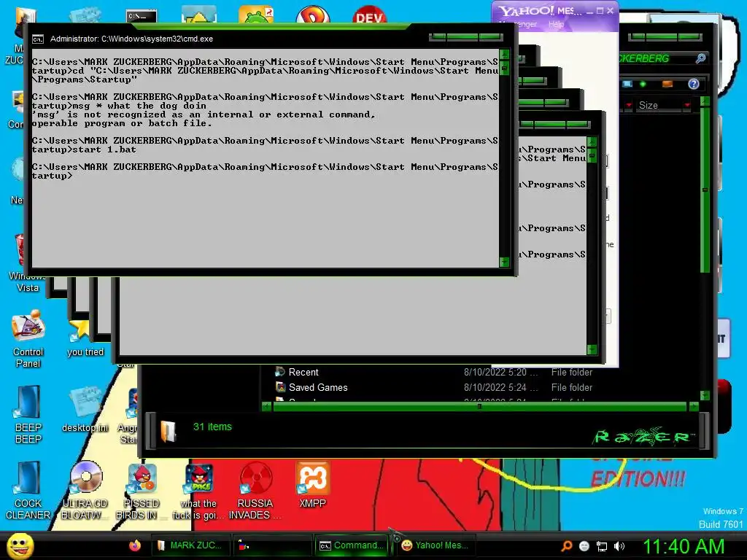Click the 'start 1.bat' command line text
The width and height of the screenshot is (747, 560).
coord(104,149)
